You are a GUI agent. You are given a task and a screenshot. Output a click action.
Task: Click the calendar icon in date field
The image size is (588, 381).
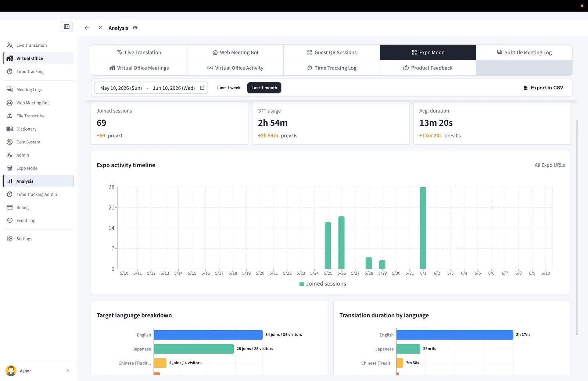(x=202, y=88)
